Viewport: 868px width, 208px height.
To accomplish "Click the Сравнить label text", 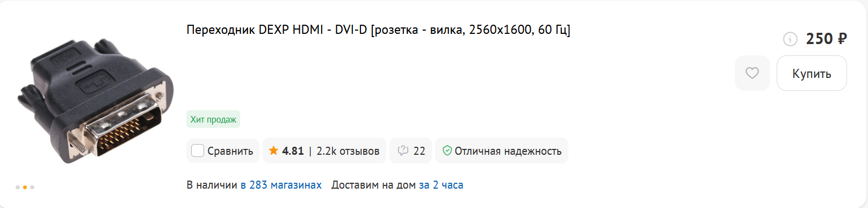I will [x=230, y=151].
